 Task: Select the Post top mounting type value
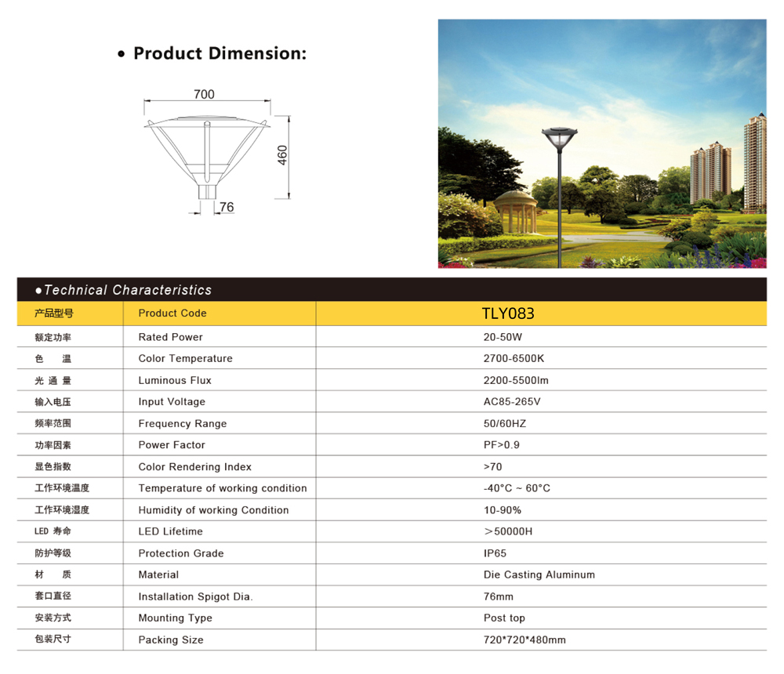504,618
